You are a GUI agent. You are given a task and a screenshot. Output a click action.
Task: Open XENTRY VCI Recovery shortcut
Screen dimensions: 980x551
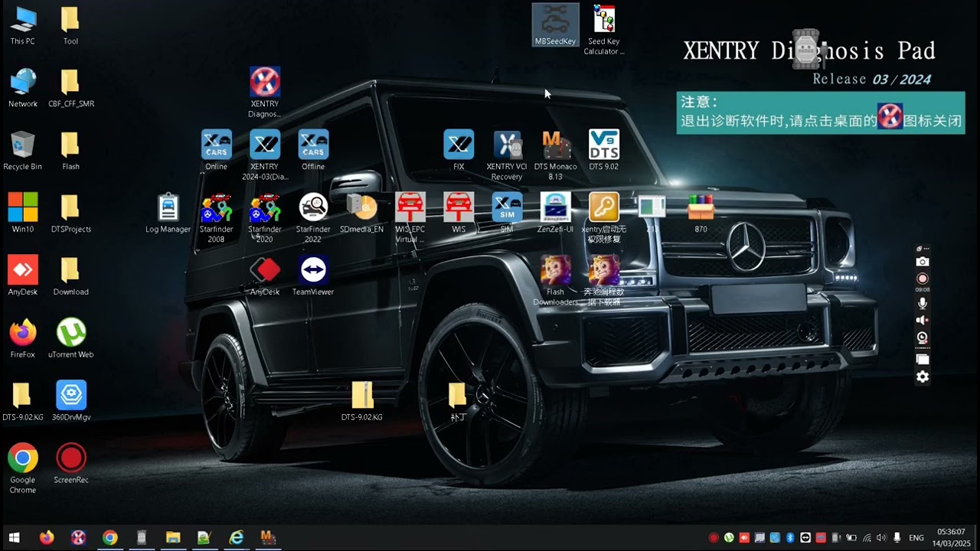tap(507, 155)
